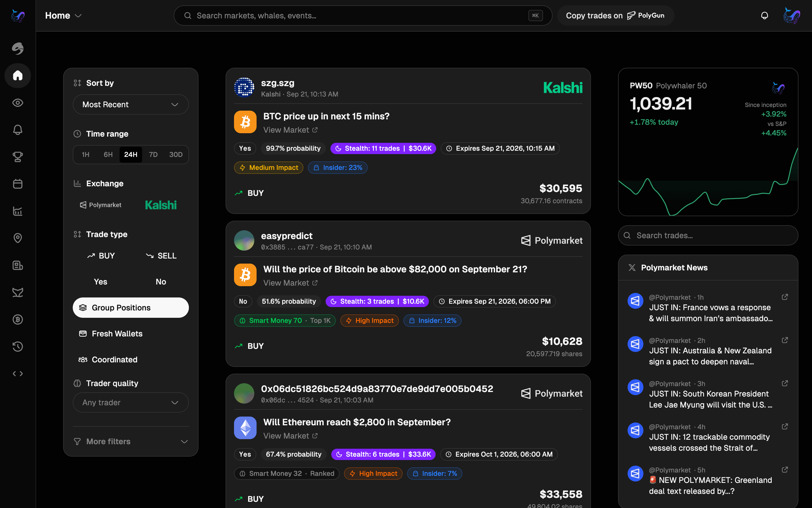
Task: Enable the Coordinated filter
Action: (131, 360)
